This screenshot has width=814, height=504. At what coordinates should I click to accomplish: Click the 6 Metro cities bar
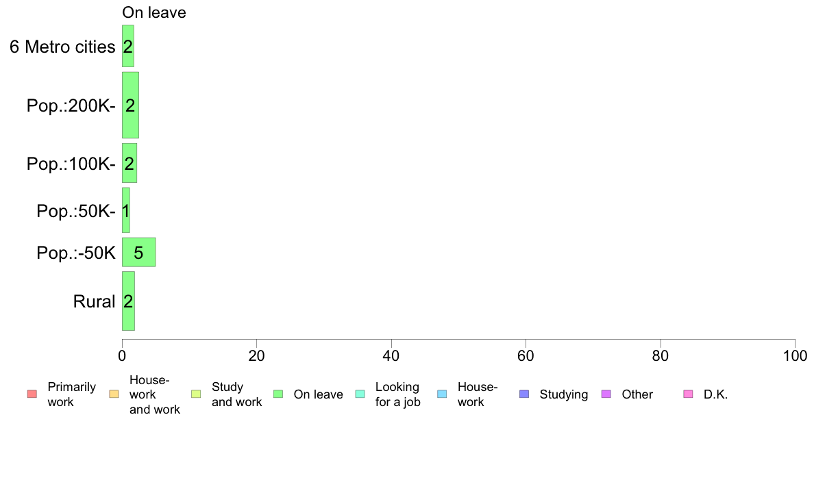click(128, 46)
